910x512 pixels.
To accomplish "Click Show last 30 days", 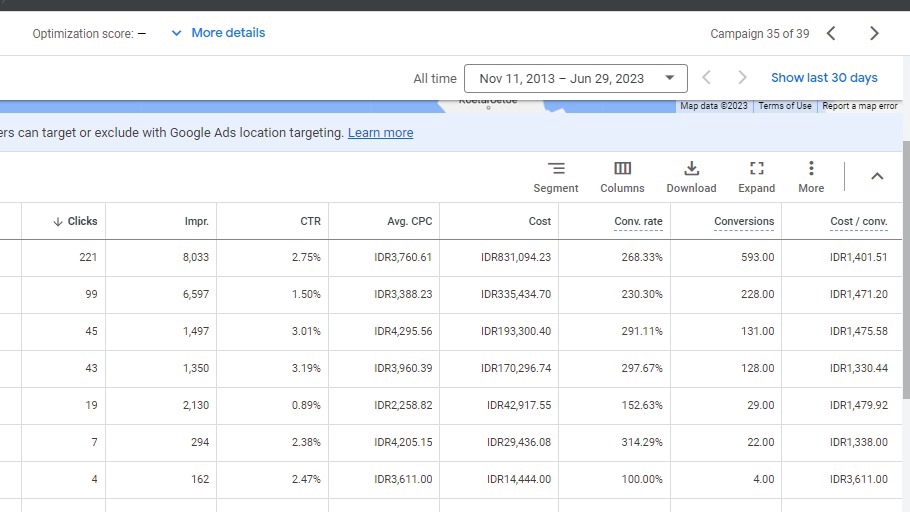I will 824,78.
